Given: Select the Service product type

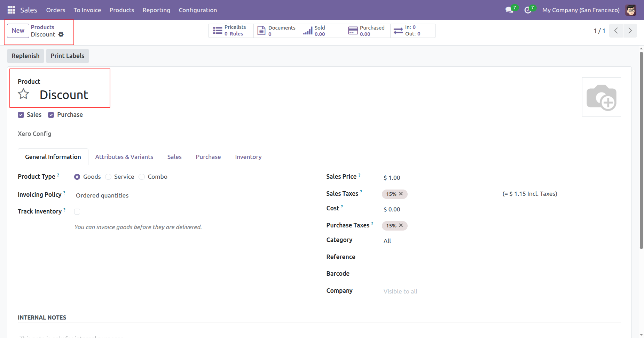Looking at the screenshot, I should pyautogui.click(x=109, y=177).
